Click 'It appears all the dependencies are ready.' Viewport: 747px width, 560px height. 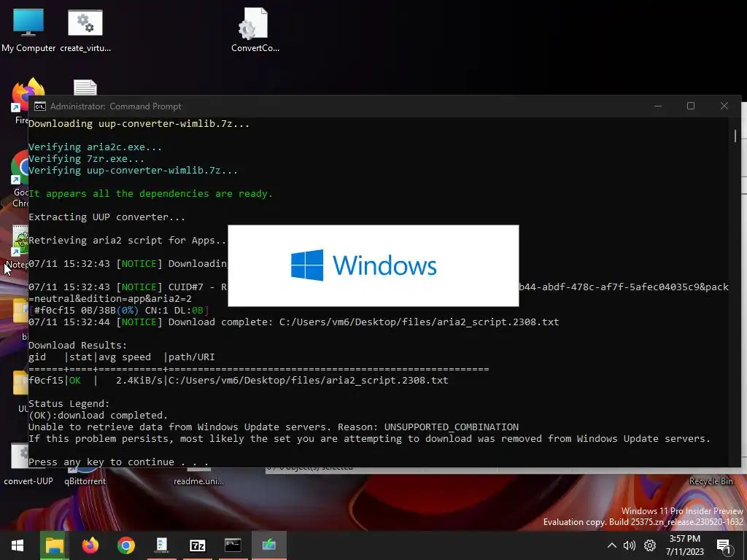pos(150,193)
